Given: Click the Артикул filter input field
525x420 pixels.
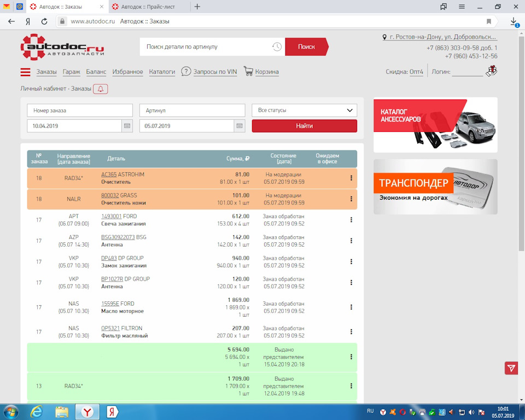Looking at the screenshot, I should tap(192, 110).
